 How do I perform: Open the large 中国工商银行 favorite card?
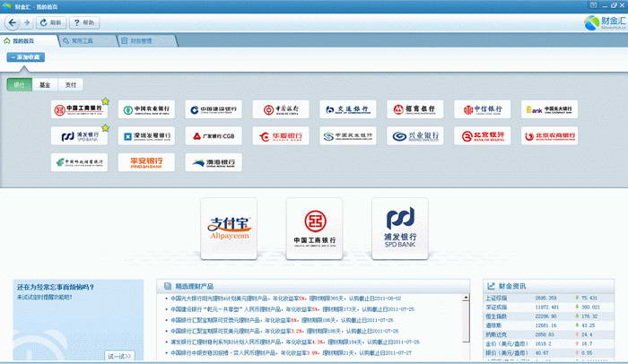pos(314,229)
